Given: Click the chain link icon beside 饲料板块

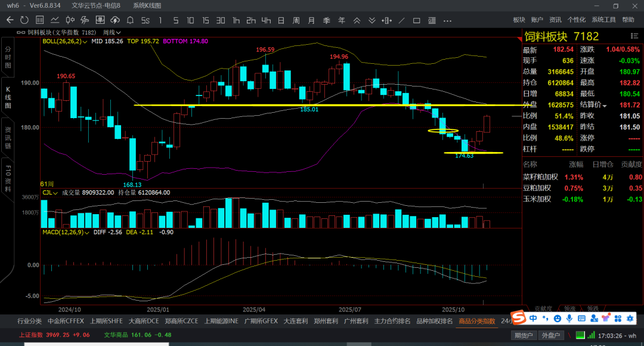Looking at the screenshot, I should coord(21,32).
